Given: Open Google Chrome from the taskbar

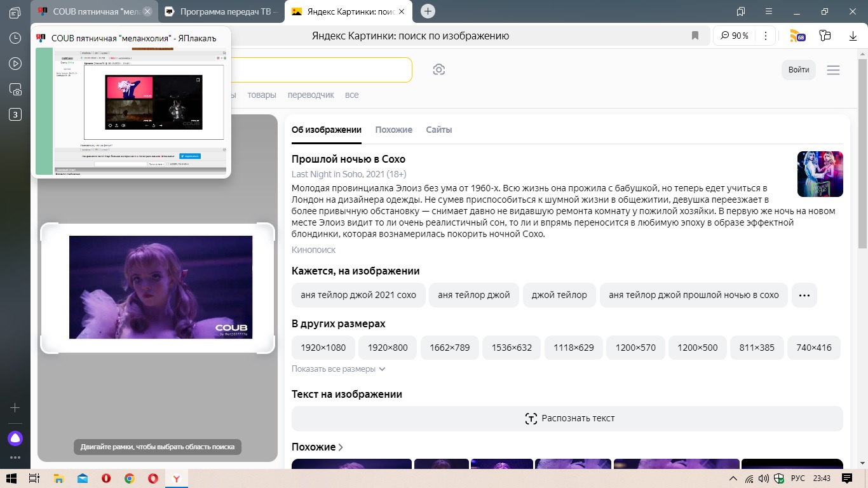Looking at the screenshot, I should click(129, 478).
